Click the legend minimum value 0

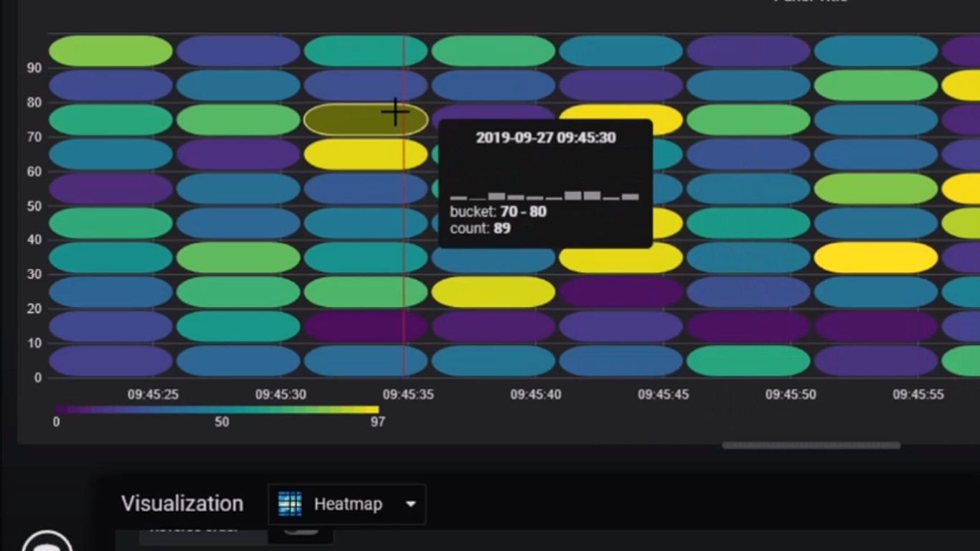coord(56,422)
